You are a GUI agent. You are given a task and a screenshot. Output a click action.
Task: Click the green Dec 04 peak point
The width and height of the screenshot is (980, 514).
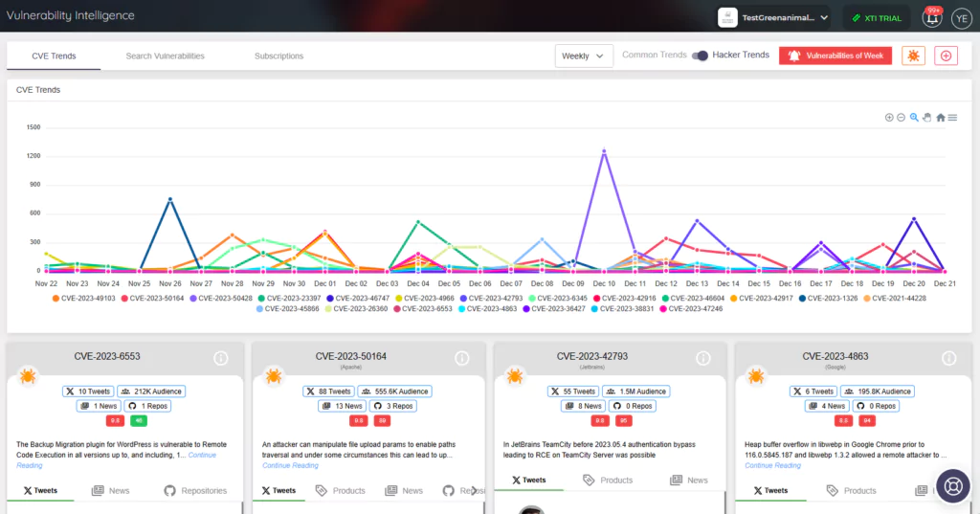click(x=418, y=222)
